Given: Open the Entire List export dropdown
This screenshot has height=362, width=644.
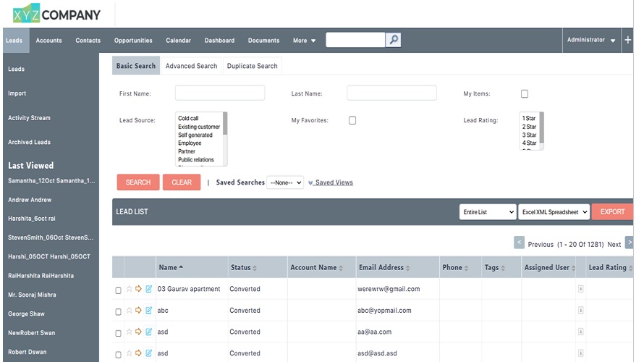Looking at the screenshot, I should pos(488,211).
